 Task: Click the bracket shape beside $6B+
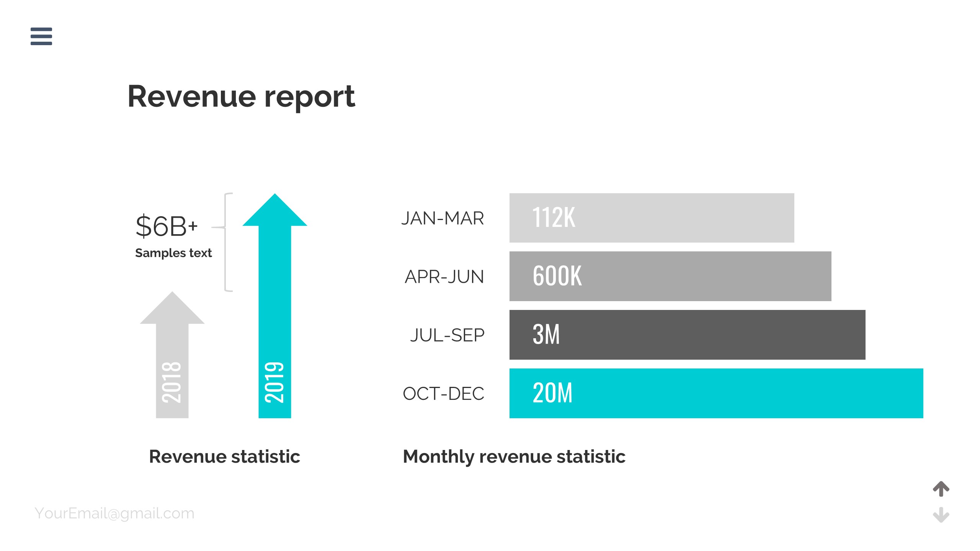pos(227,242)
